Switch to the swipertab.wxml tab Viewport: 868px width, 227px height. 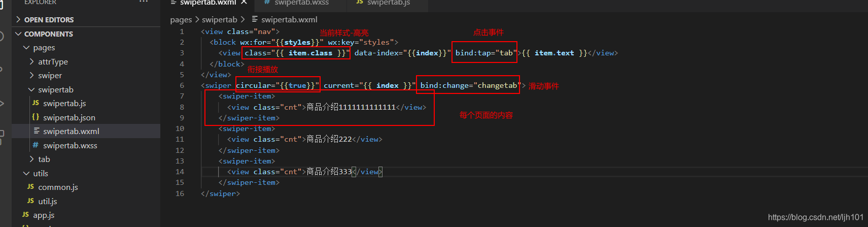tap(208, 3)
